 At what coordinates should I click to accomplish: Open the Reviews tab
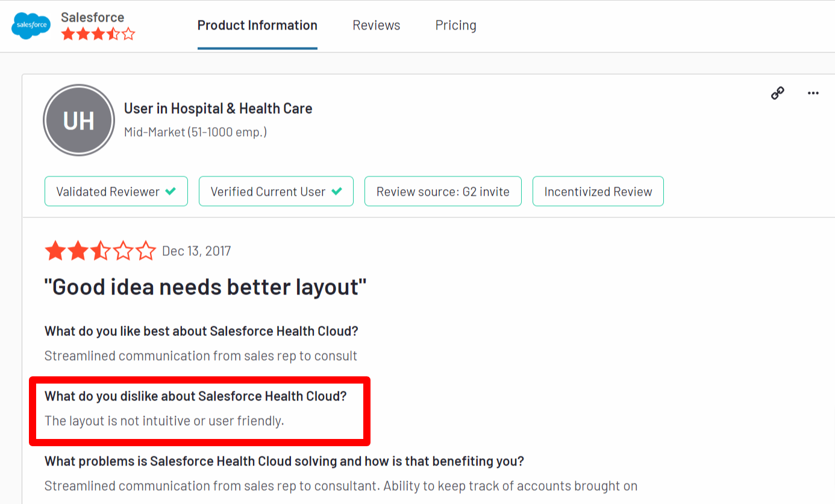coord(377,25)
